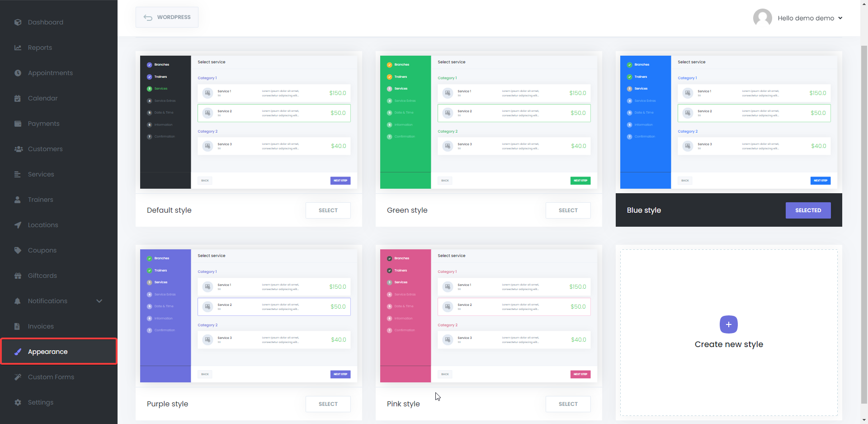
Task: Open the Hello demo demo account dropdown
Action: 810,18
